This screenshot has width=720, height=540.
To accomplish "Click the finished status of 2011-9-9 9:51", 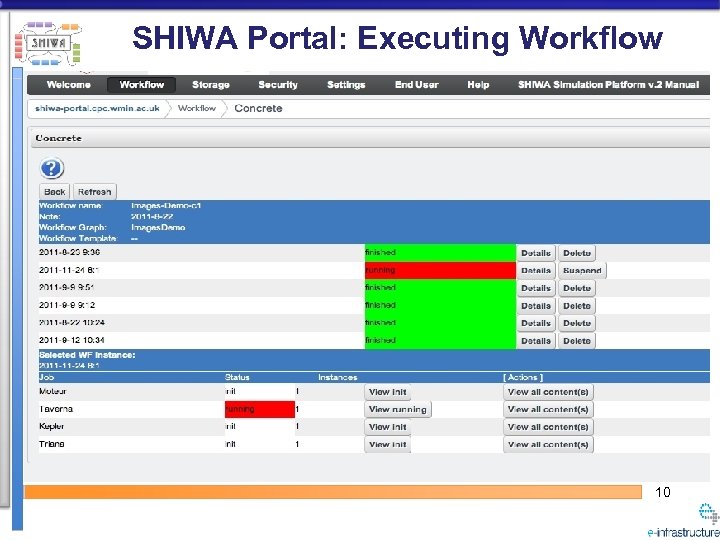I will click(x=440, y=288).
